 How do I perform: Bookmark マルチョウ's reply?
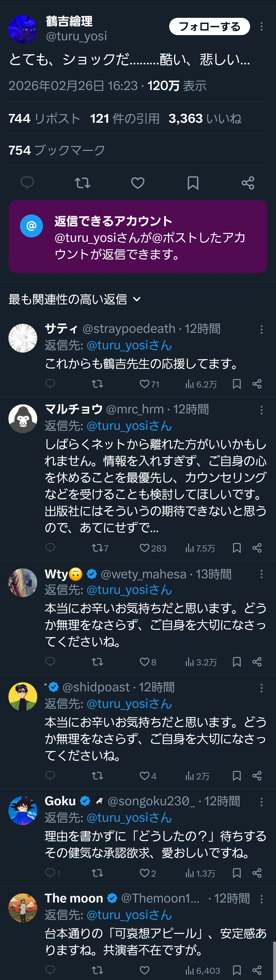236,548
